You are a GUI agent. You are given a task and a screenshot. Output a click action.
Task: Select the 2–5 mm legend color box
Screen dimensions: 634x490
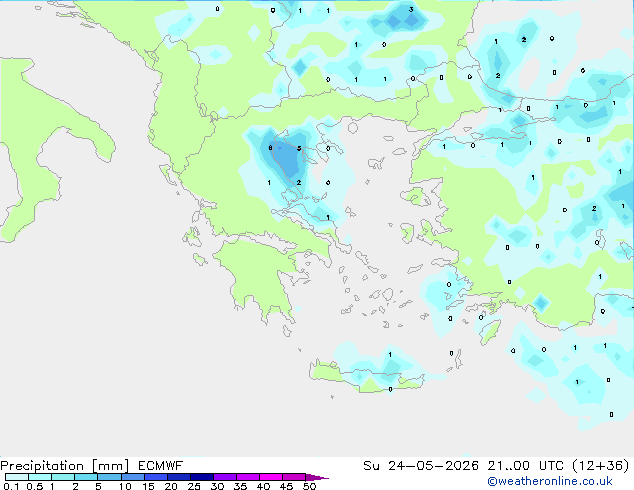coord(86,477)
